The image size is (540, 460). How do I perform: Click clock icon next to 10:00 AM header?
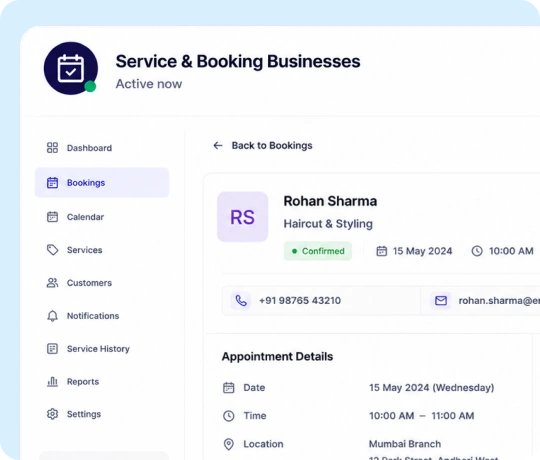pyautogui.click(x=477, y=251)
